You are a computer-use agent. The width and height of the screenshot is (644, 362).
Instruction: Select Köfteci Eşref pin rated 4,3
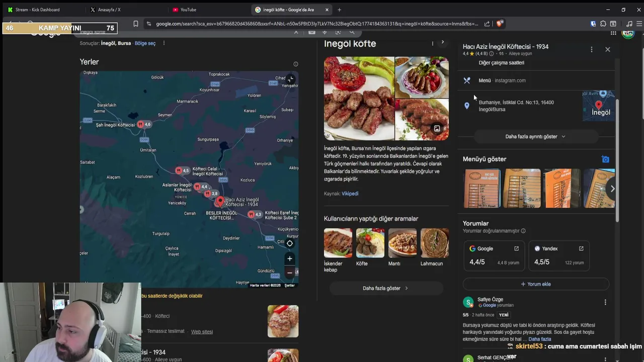click(x=251, y=214)
